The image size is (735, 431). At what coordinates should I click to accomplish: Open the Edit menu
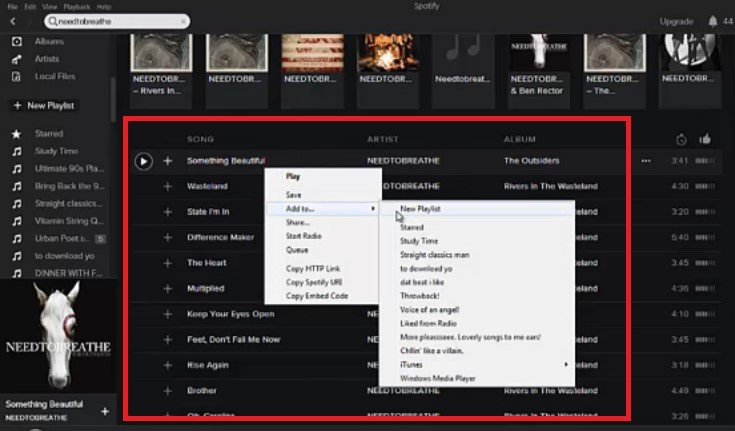[30, 7]
